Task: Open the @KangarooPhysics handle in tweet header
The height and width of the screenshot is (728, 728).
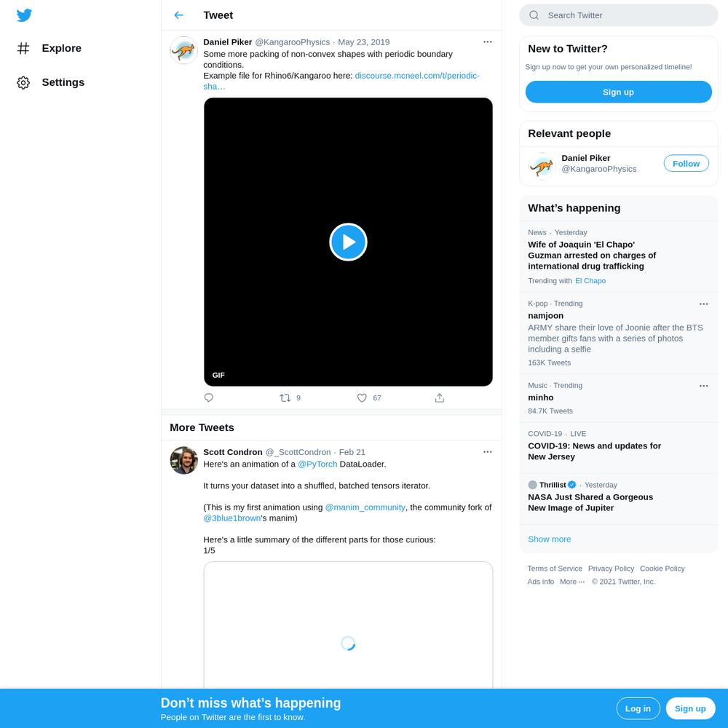Action: [x=293, y=42]
